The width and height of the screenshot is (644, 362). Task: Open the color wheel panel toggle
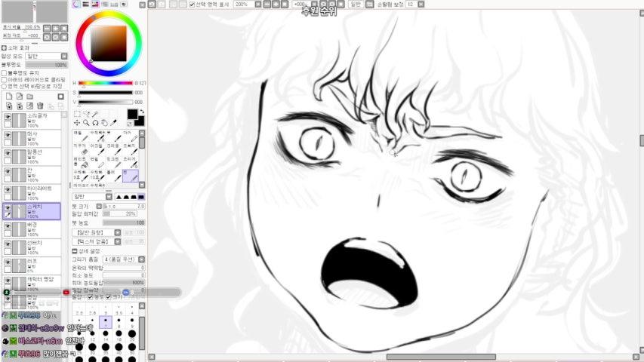pyautogui.click(x=76, y=4)
